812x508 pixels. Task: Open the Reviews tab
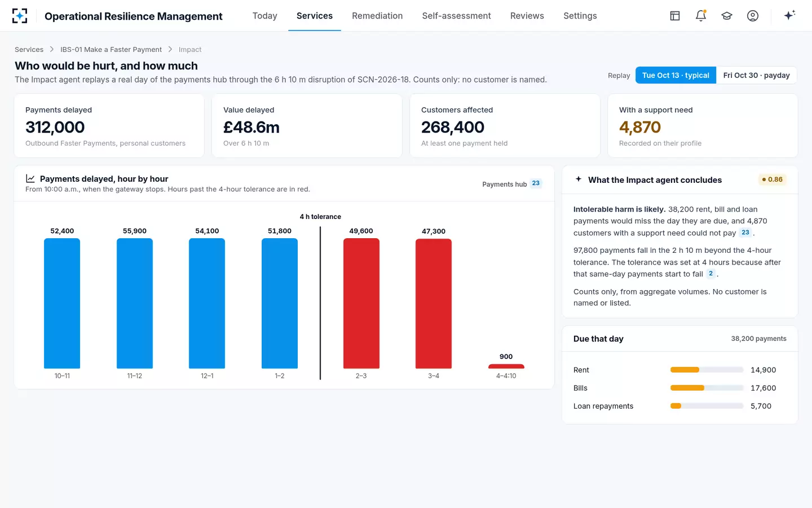527,16
